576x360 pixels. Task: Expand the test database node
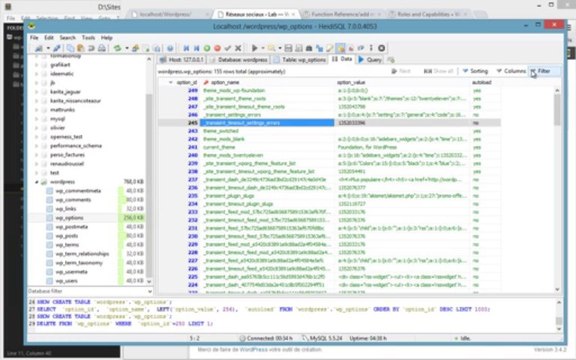[37, 173]
